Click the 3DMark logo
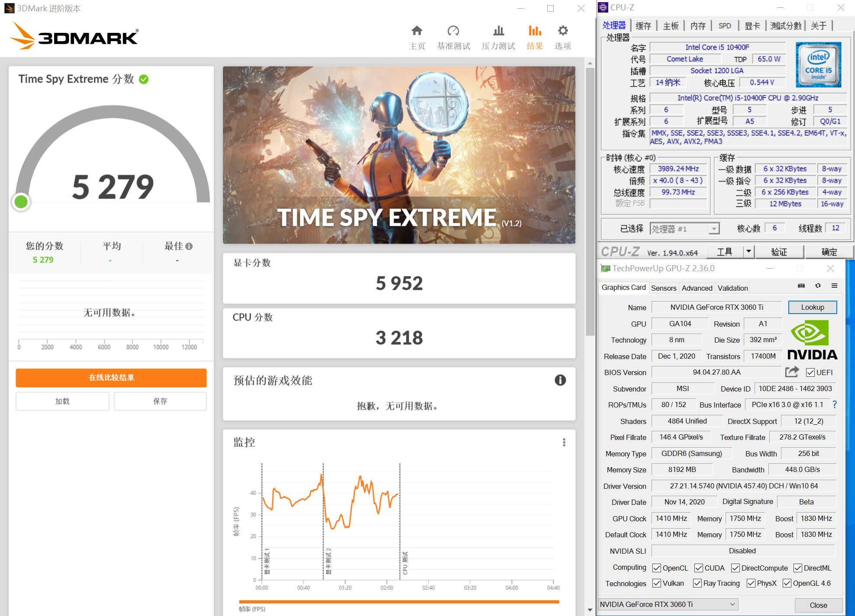Viewport: 855px width, 616px height. coord(74,36)
